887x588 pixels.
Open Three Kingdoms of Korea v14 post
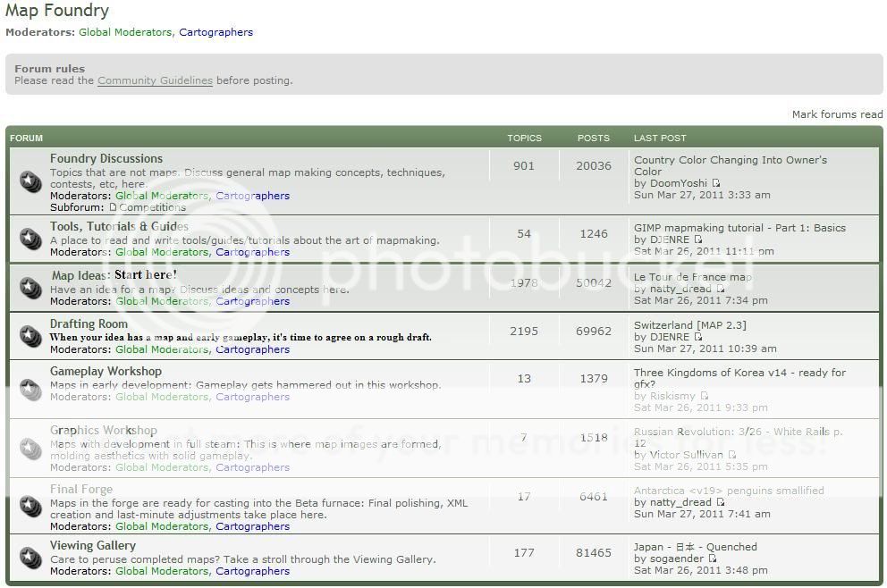tap(740, 378)
